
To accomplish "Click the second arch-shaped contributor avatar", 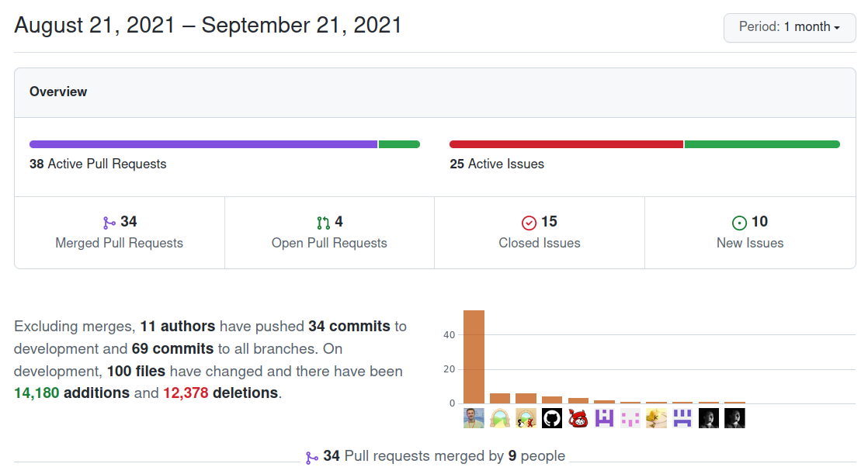I will [526, 418].
